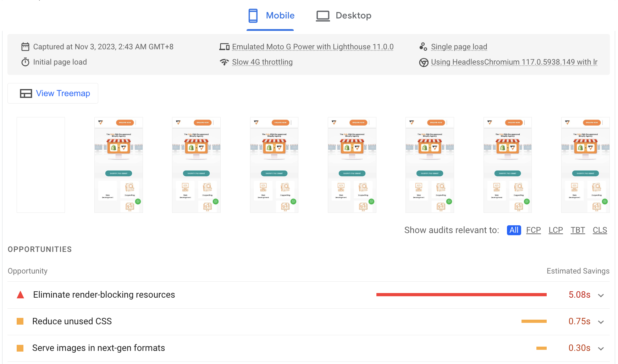Select the All audits filter

tap(514, 230)
